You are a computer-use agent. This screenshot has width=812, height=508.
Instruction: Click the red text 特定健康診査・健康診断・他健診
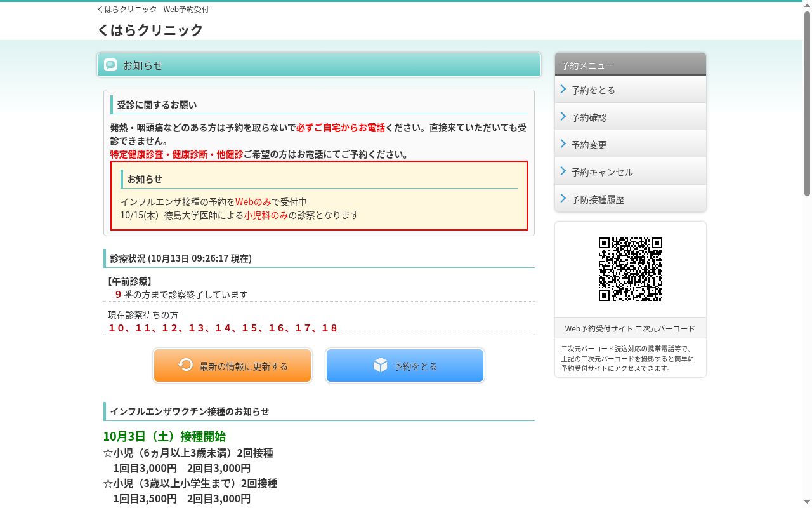pos(176,154)
